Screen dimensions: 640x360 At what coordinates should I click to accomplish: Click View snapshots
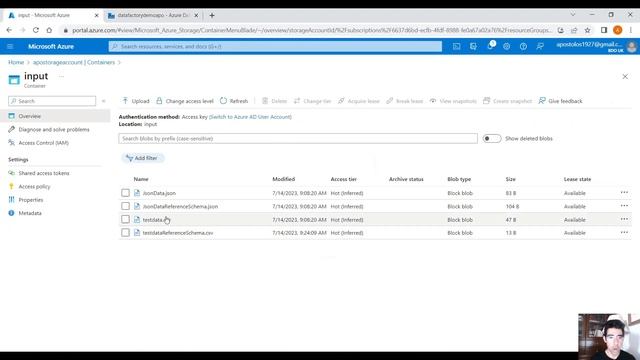click(x=453, y=101)
